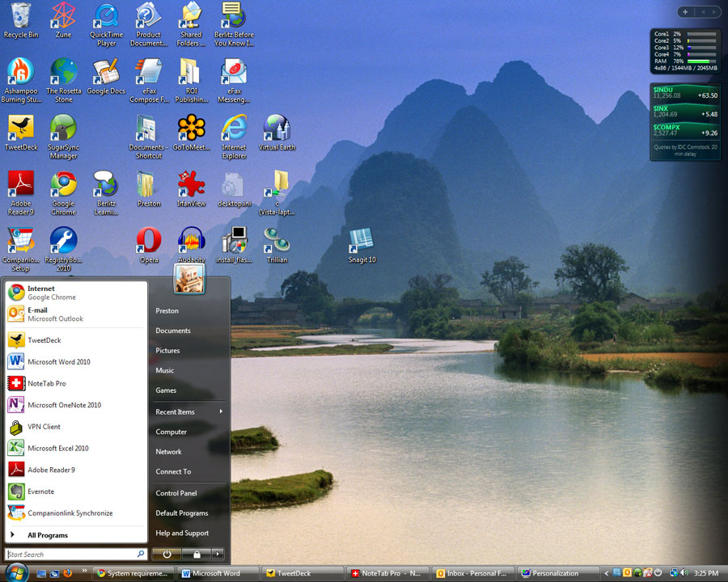
Task: Open the Zune application
Action: coord(63,16)
